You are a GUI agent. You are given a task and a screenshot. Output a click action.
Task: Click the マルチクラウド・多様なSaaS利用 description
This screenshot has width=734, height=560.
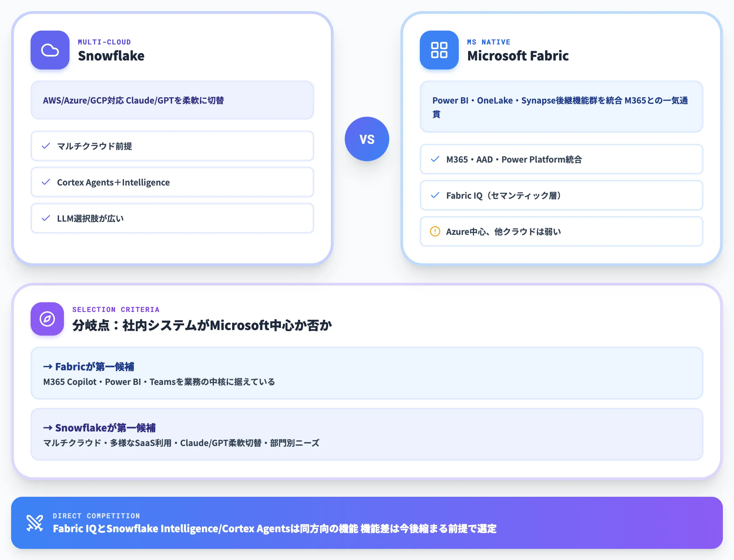coord(181,443)
